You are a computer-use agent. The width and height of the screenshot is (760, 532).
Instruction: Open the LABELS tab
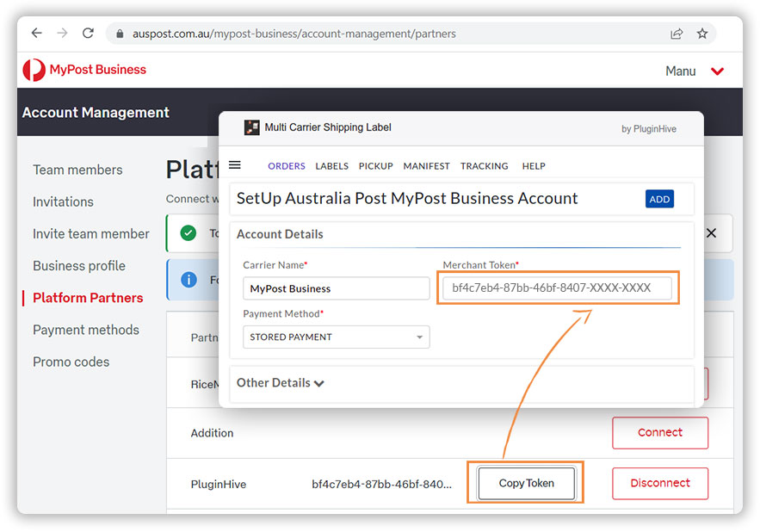331,166
